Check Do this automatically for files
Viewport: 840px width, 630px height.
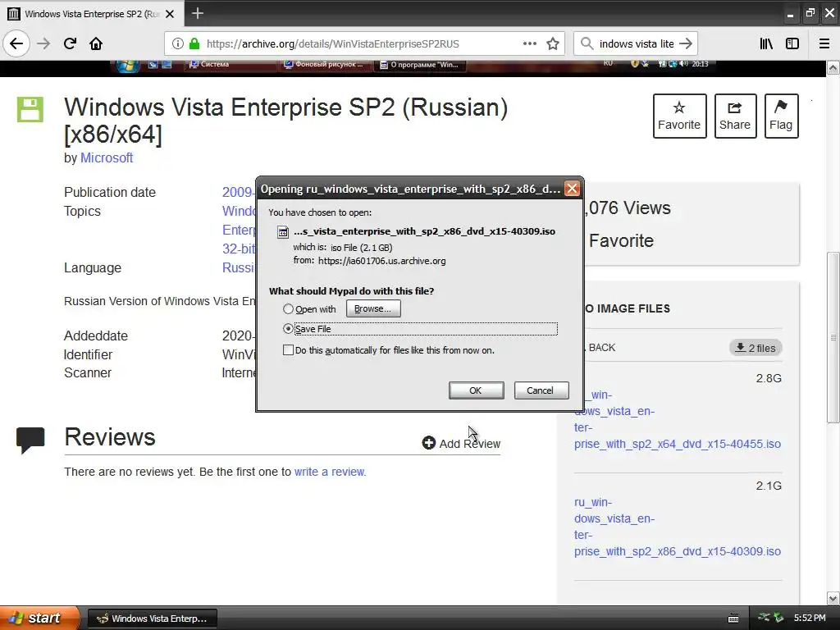point(288,349)
